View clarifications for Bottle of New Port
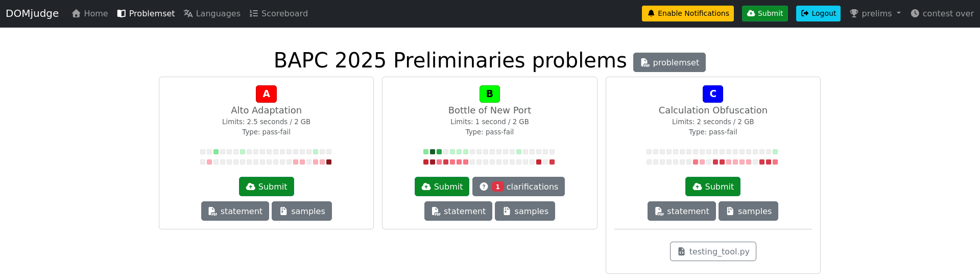This screenshot has width=980, height=280. pyautogui.click(x=518, y=186)
